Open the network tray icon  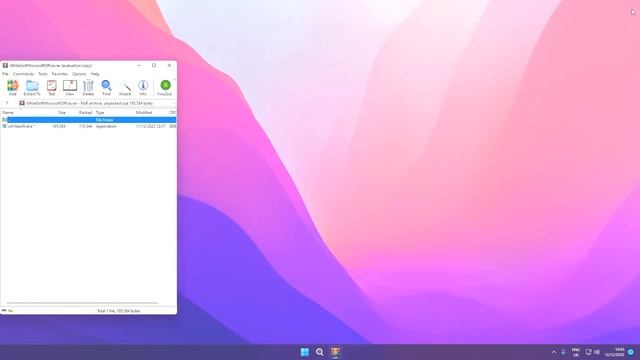click(588, 352)
